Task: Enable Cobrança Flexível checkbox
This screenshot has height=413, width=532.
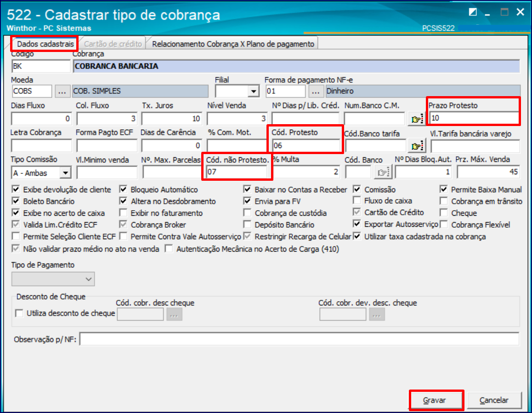Action: pos(443,224)
